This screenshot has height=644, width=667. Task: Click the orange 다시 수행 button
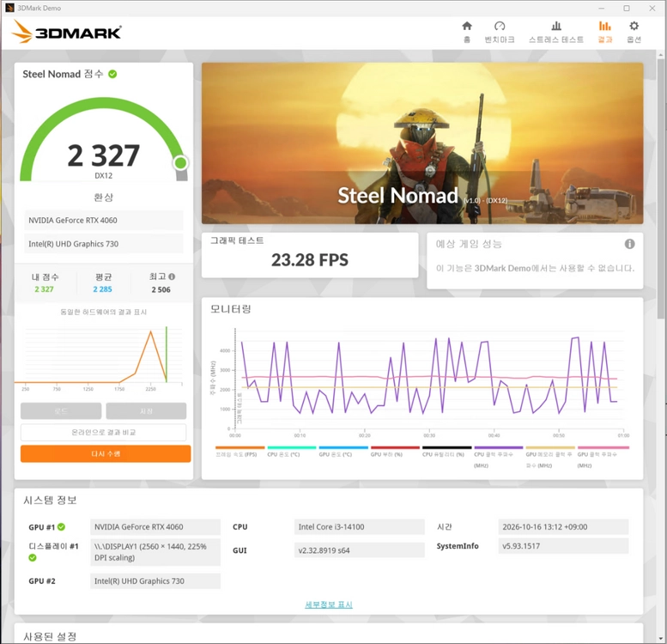pos(106,454)
